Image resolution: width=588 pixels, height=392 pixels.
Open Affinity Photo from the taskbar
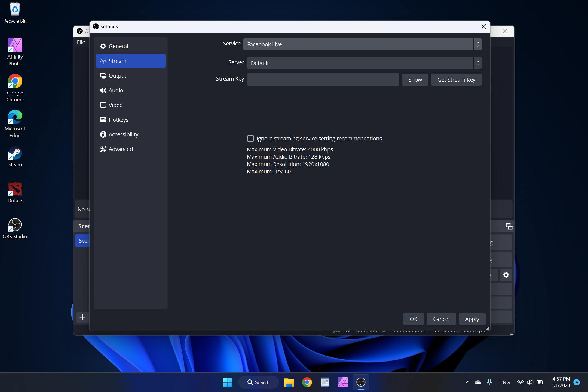343,382
